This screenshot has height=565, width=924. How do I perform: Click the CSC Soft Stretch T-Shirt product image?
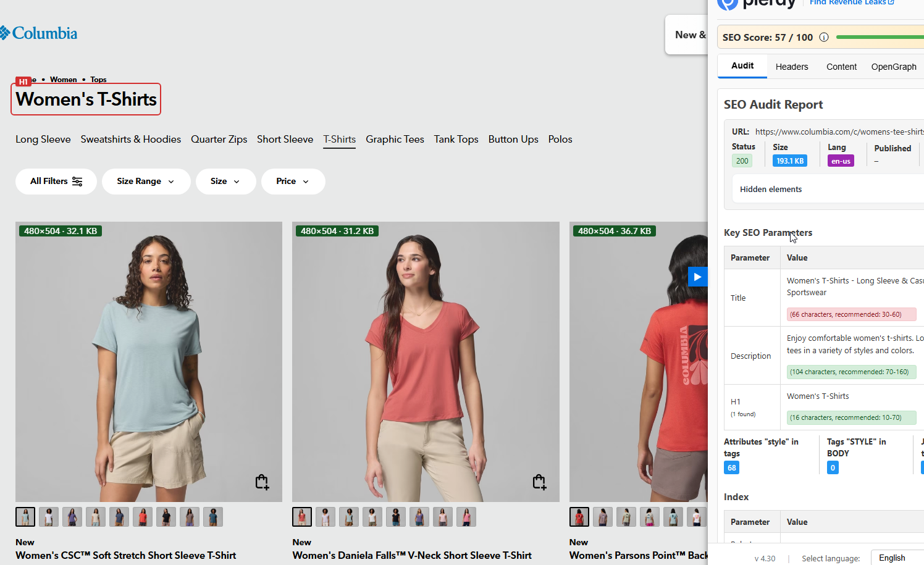pyautogui.click(x=149, y=362)
